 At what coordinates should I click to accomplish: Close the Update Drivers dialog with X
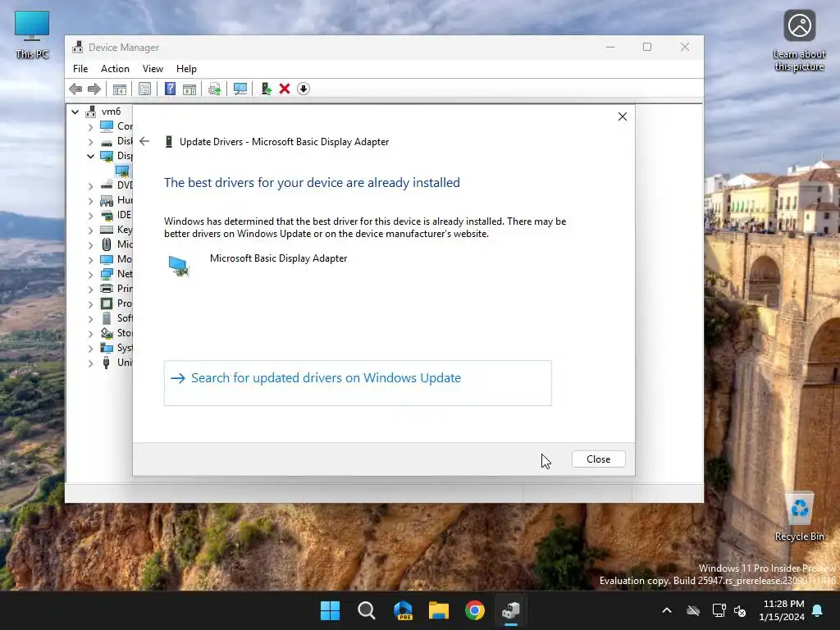tap(622, 116)
